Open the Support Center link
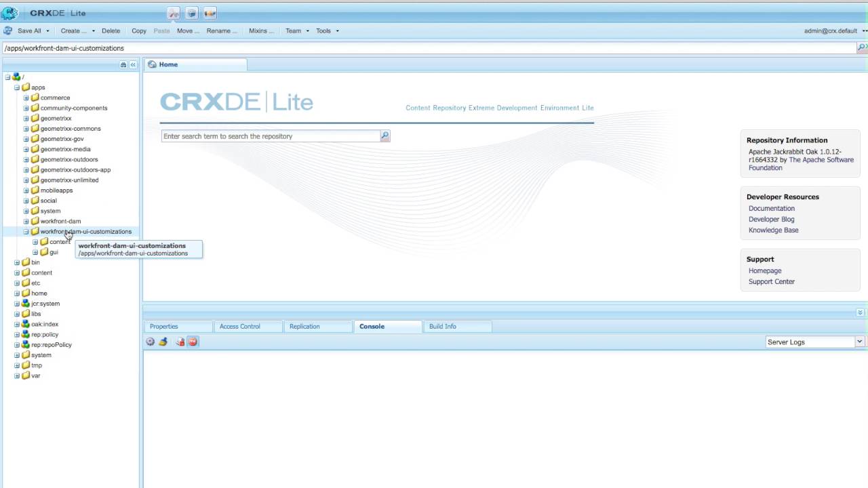The image size is (868, 488). 771,281
